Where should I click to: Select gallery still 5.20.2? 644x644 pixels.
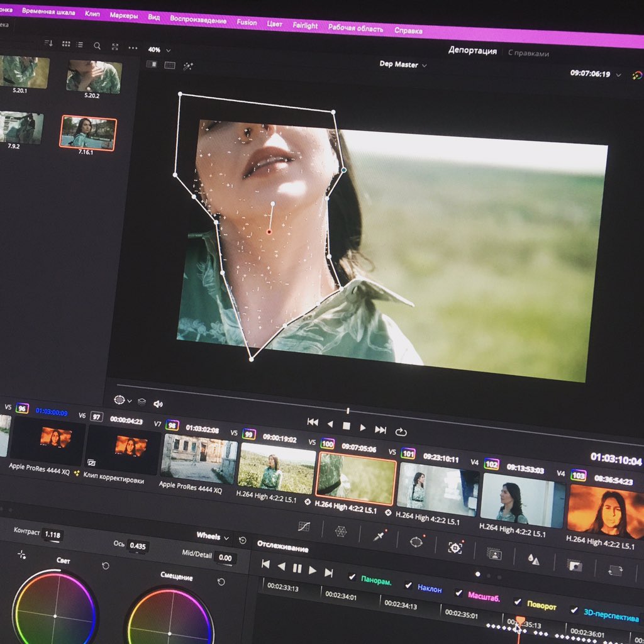click(x=94, y=77)
